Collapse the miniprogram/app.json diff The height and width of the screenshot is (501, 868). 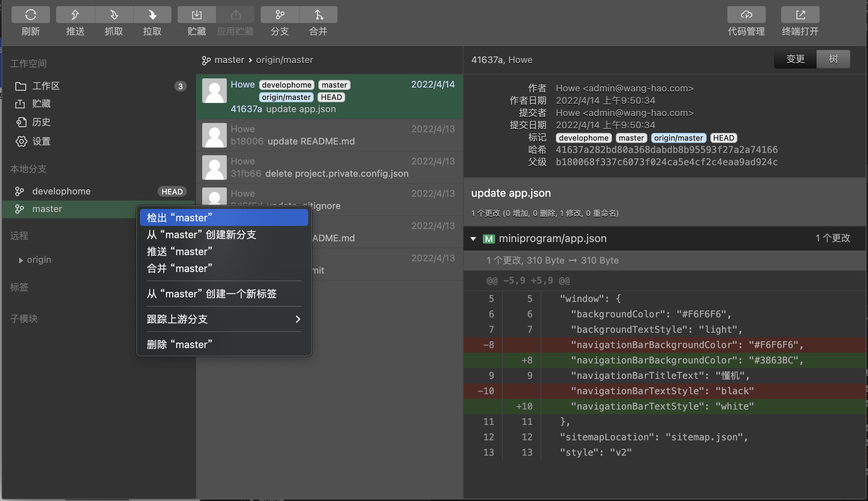point(473,239)
